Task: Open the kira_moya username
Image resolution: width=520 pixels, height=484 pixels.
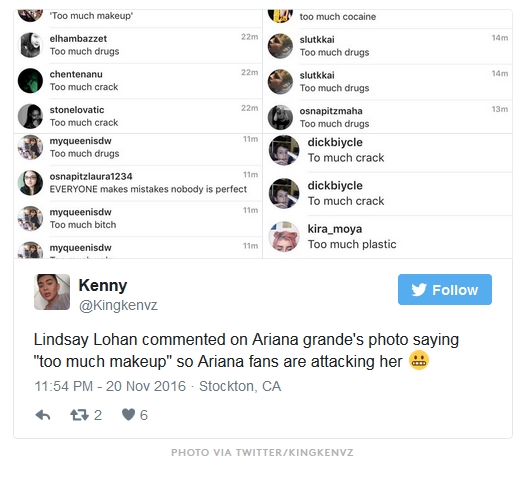Action: click(x=335, y=229)
